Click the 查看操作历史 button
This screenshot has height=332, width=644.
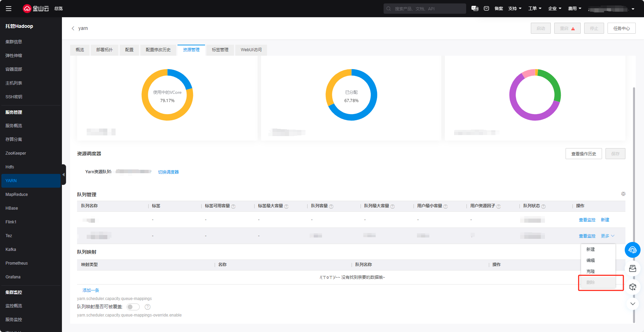[583, 154]
